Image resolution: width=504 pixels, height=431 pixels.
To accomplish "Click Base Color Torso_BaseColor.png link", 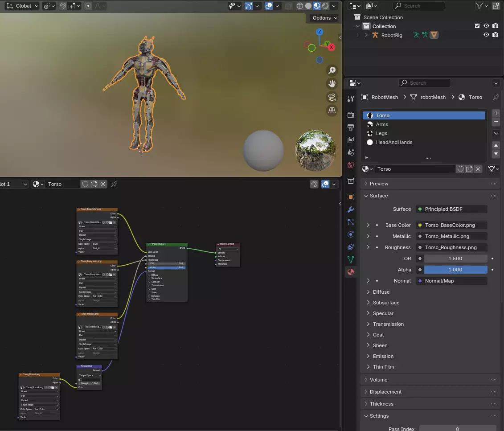I will [x=451, y=225].
